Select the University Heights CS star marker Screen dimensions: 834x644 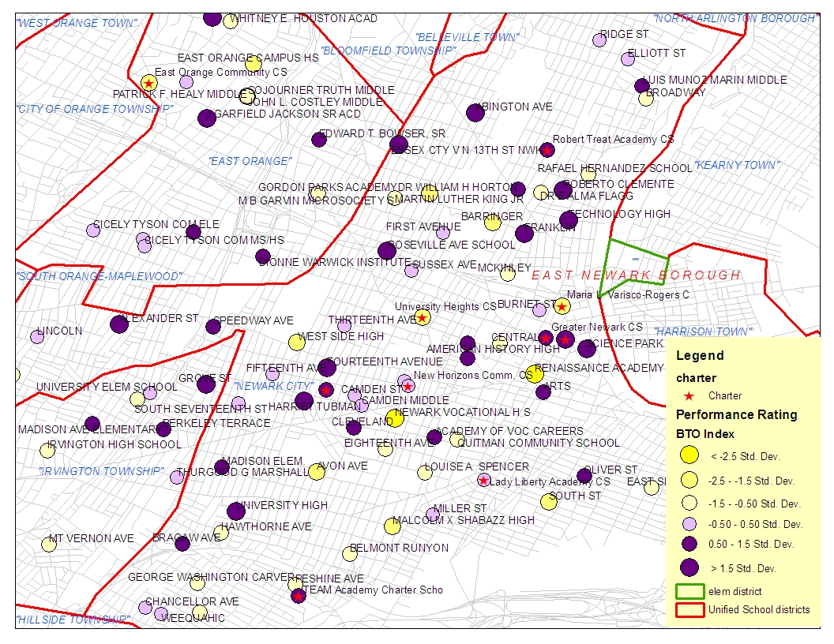click(422, 318)
